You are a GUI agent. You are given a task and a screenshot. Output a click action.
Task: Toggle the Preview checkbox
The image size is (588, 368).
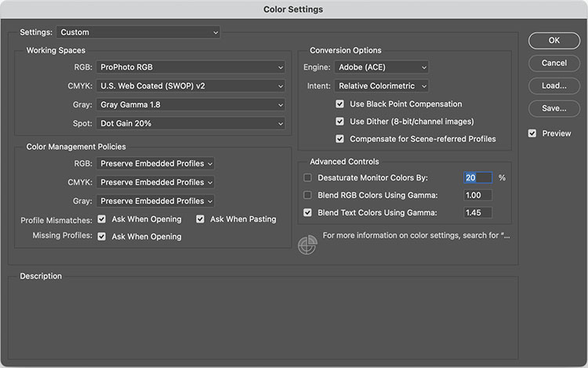[x=533, y=133]
